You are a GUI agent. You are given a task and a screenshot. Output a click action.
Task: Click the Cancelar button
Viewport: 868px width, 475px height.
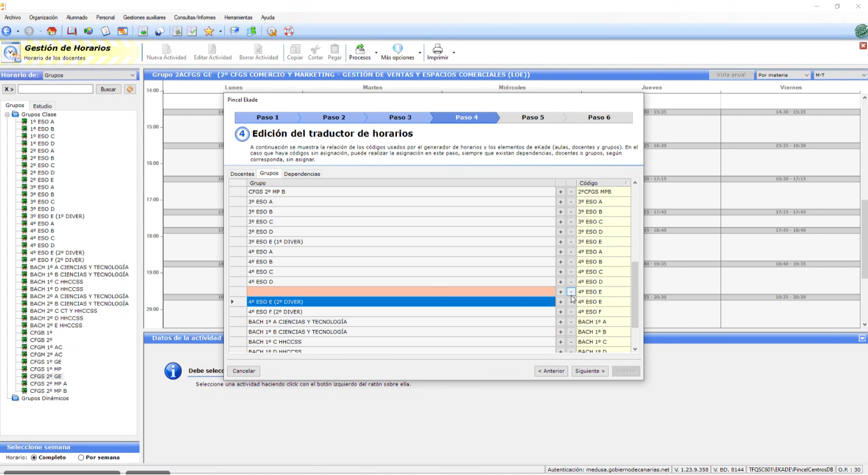click(x=244, y=372)
